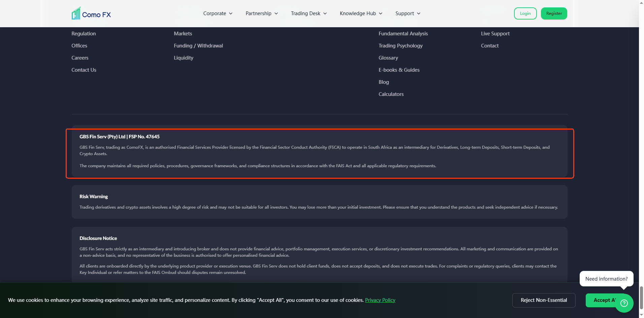This screenshot has height=318, width=644.
Task: Open the Calculators footer link
Action: coord(391,94)
